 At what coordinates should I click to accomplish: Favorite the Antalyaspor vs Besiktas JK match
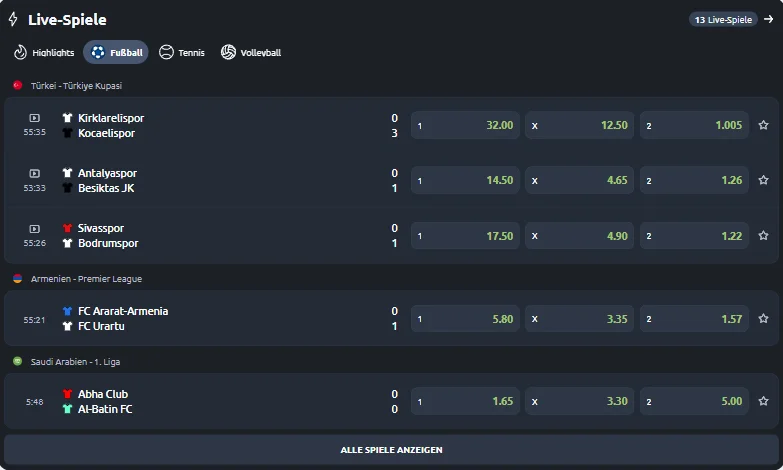764,180
